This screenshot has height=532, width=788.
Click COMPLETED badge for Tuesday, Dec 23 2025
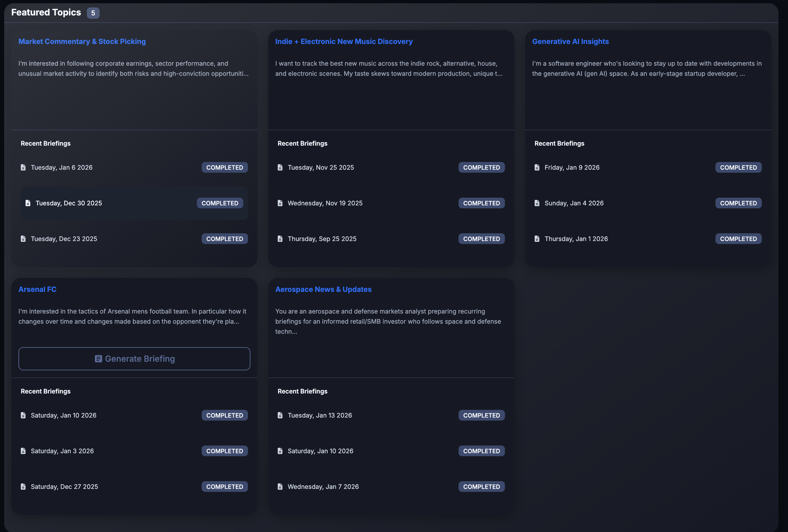tap(225, 239)
